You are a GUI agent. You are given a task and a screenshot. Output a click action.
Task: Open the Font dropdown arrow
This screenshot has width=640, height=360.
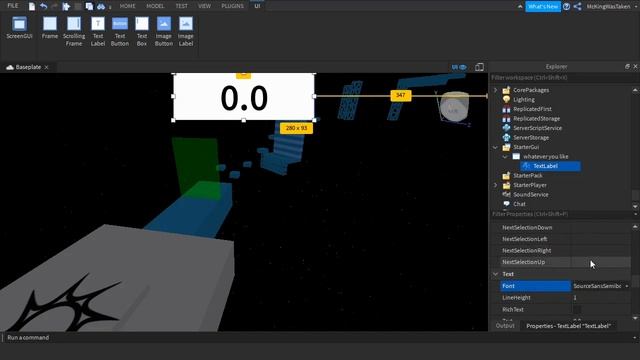click(627, 286)
